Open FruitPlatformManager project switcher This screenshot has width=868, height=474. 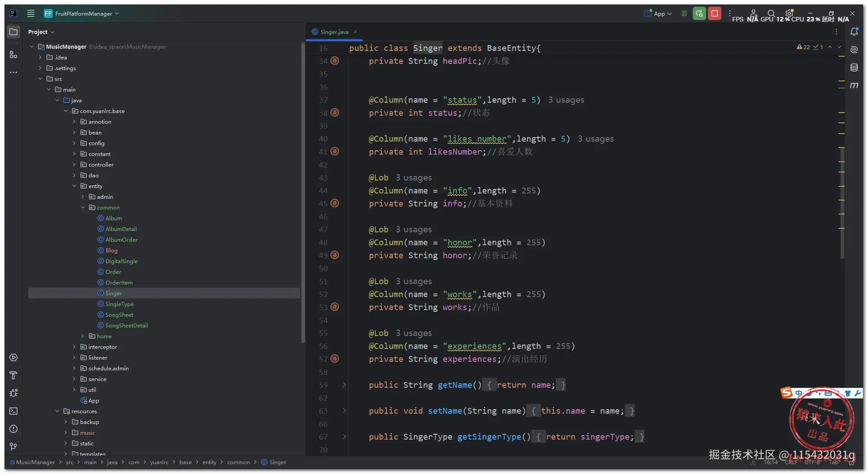81,13
